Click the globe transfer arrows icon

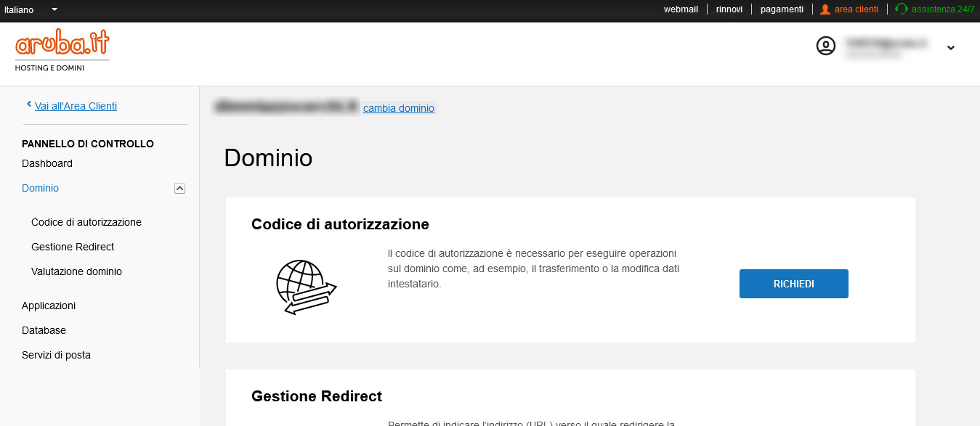pos(306,287)
